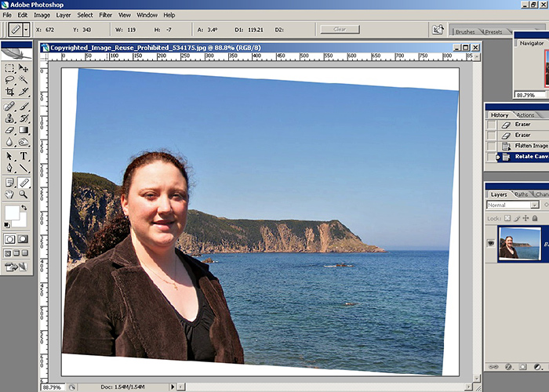This screenshot has height=392, width=549.
Task: Select the Eraser tool in toolbox
Action: pyautogui.click(x=9, y=130)
